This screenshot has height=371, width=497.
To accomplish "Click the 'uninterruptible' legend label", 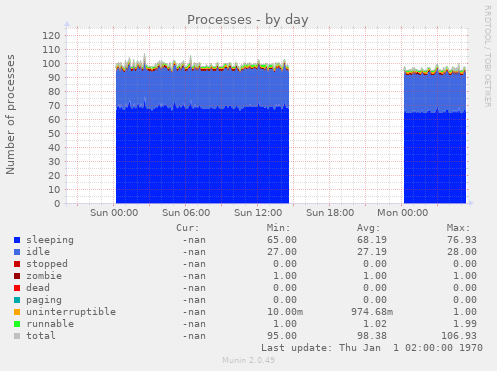I will (x=71, y=312).
